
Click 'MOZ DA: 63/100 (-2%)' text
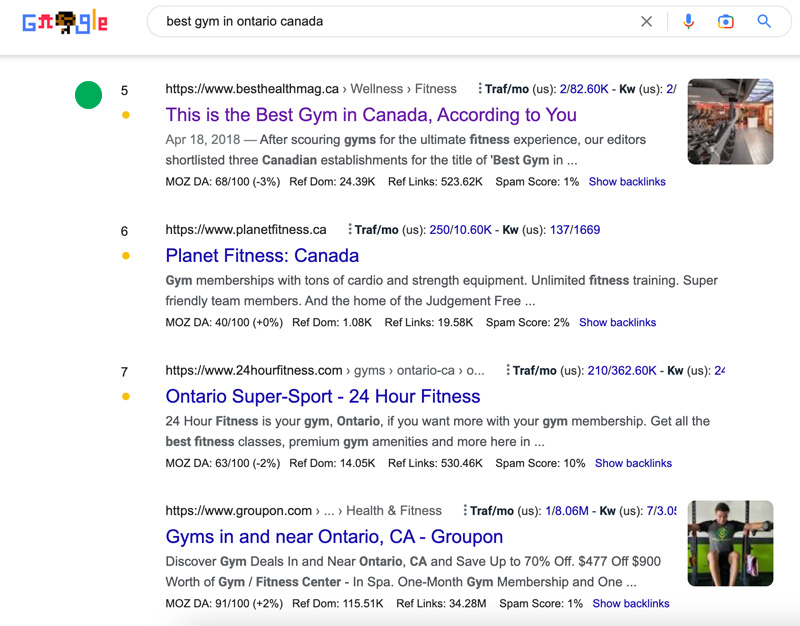[222, 463]
